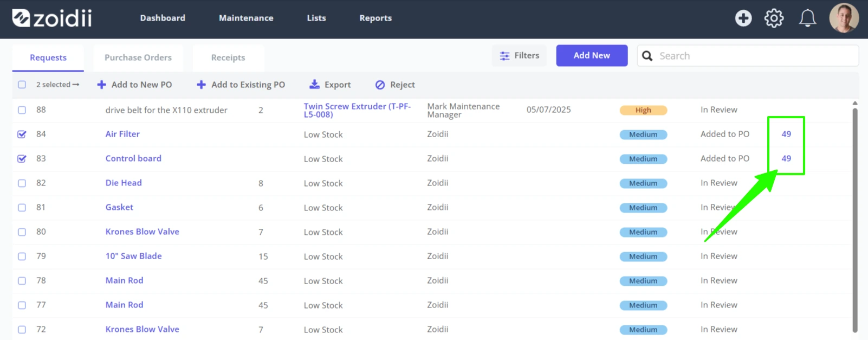
Task: Click the plus circle icon in header
Action: (x=743, y=18)
